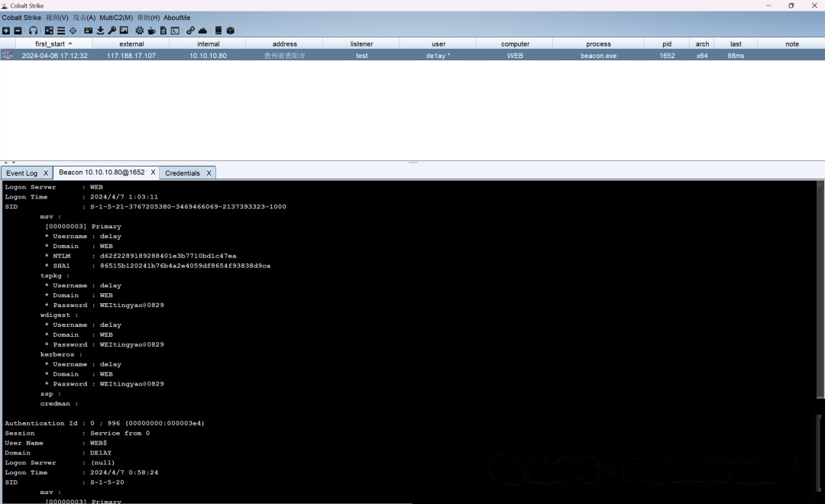Click the beacon session computer icon in the row
Image resolution: width=825 pixels, height=504 pixels.
click(x=8, y=55)
